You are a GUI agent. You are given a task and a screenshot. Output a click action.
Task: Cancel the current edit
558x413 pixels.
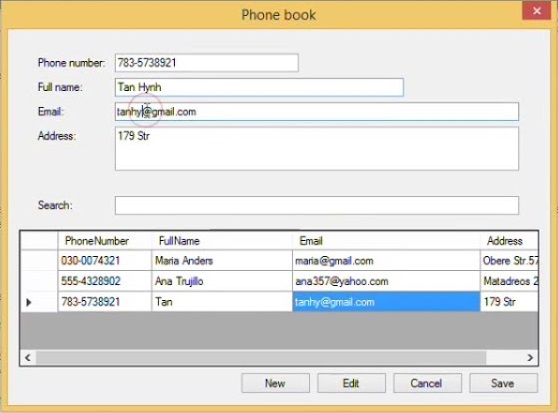tap(427, 383)
